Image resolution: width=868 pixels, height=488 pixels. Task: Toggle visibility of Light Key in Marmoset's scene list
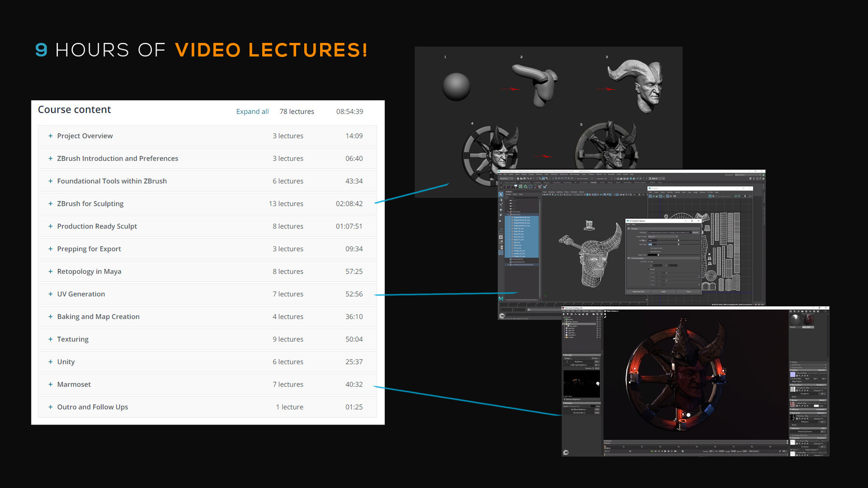click(x=599, y=328)
